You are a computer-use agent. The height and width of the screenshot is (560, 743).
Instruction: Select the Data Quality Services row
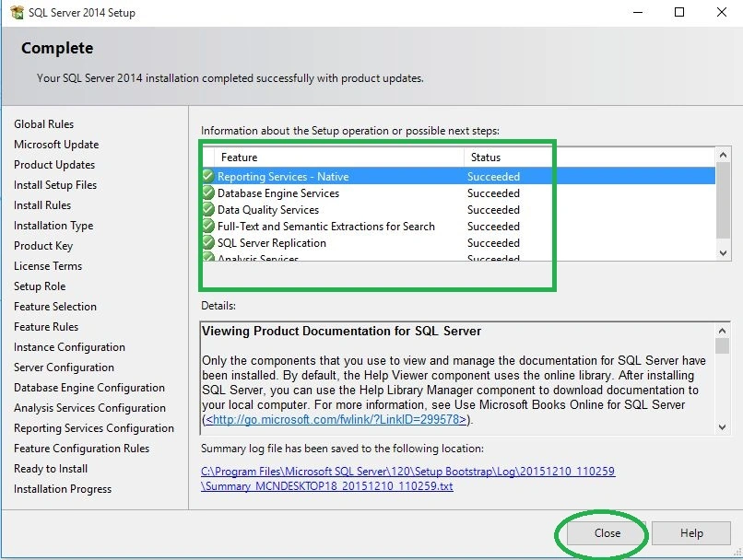[x=459, y=210]
